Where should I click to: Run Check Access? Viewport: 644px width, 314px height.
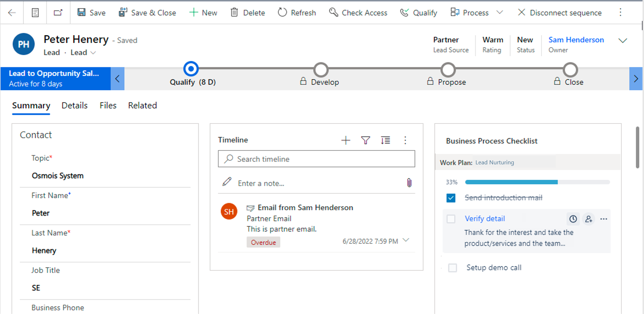(x=358, y=13)
